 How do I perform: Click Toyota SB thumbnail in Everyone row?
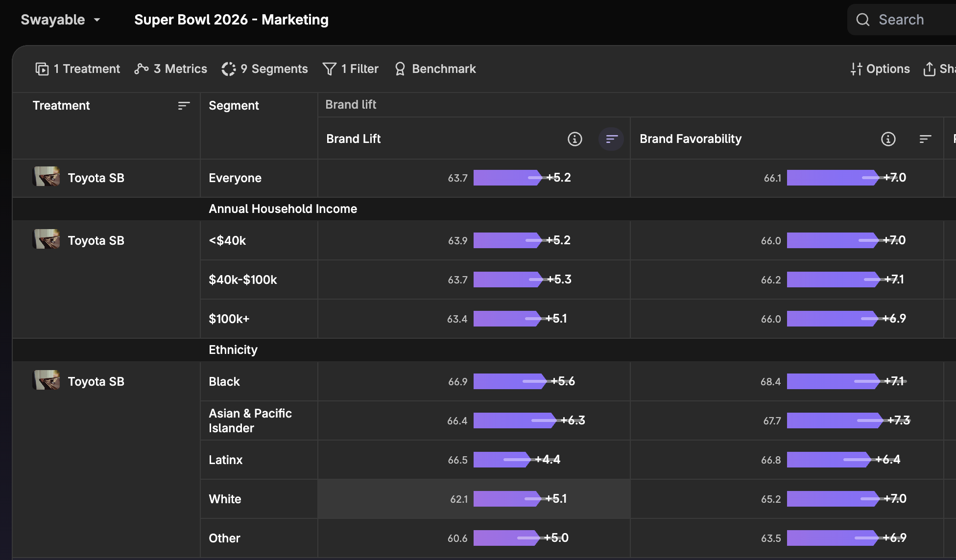coord(47,177)
